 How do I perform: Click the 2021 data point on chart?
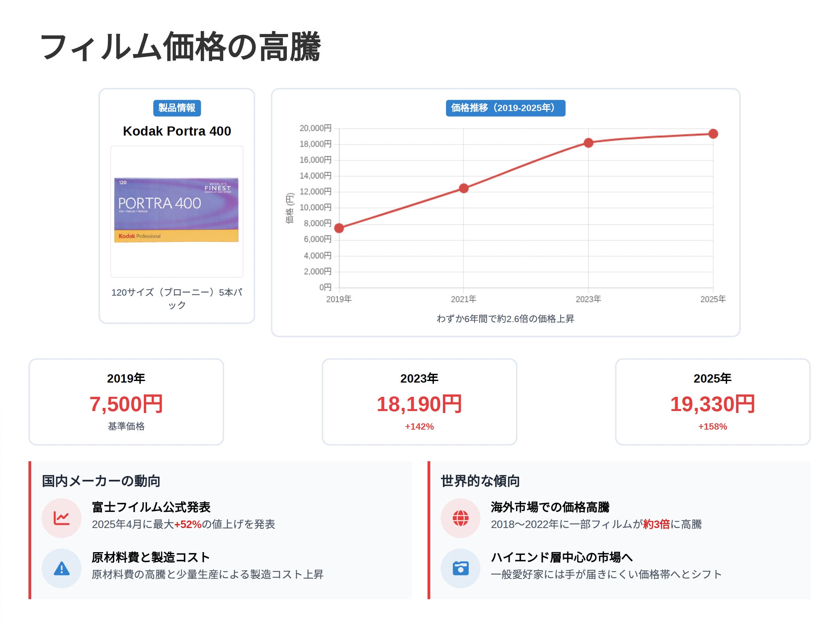coord(464,188)
